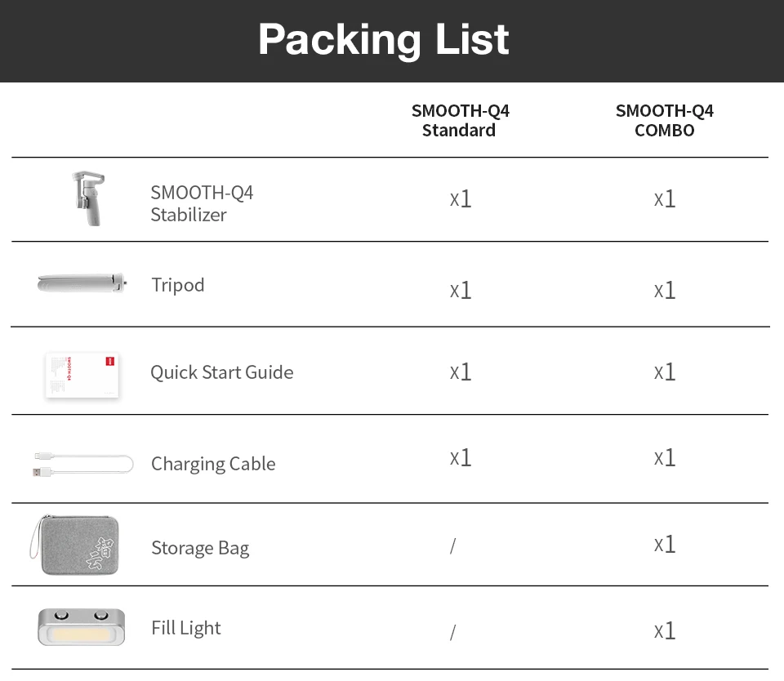Click the Quick Start Guide label
The image size is (784, 681).
pyautogui.click(x=221, y=372)
